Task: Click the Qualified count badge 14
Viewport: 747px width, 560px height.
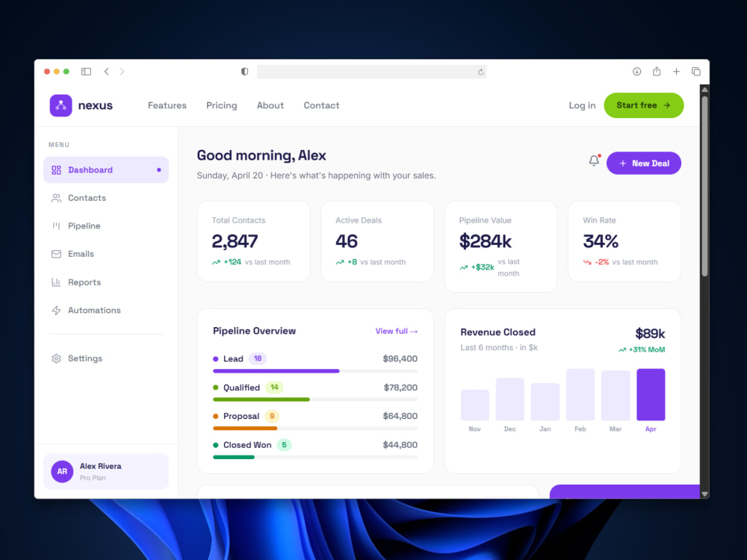Action: click(x=274, y=388)
